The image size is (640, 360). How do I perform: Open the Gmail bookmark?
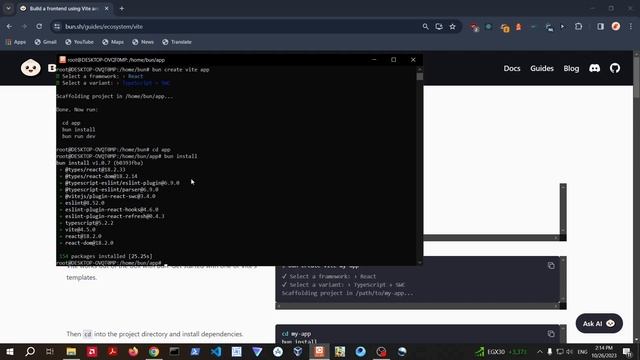pyautogui.click(x=46, y=42)
